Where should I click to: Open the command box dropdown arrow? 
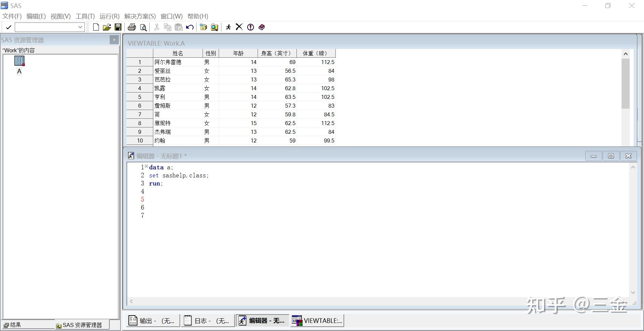80,27
